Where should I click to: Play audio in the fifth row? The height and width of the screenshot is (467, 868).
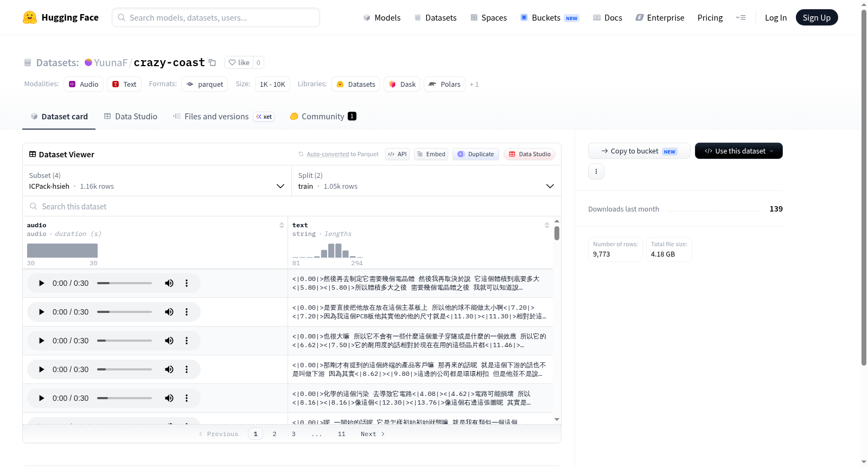pyautogui.click(x=41, y=398)
